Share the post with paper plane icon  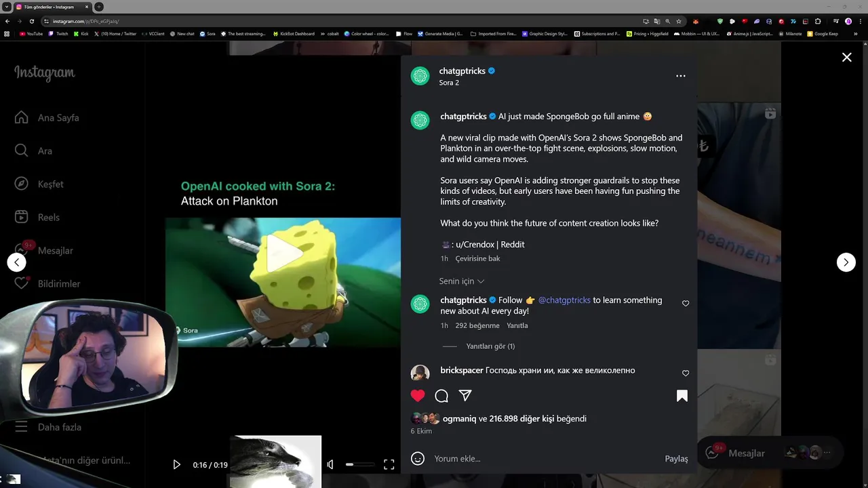[x=465, y=395]
